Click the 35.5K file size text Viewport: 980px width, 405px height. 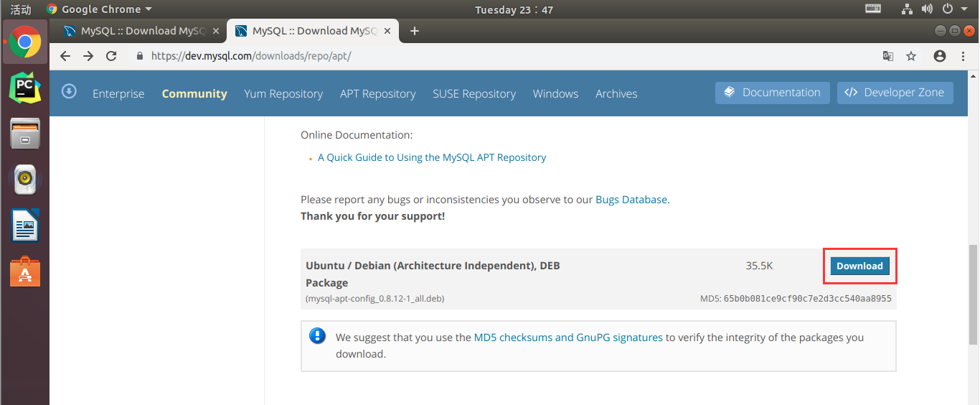click(x=759, y=266)
